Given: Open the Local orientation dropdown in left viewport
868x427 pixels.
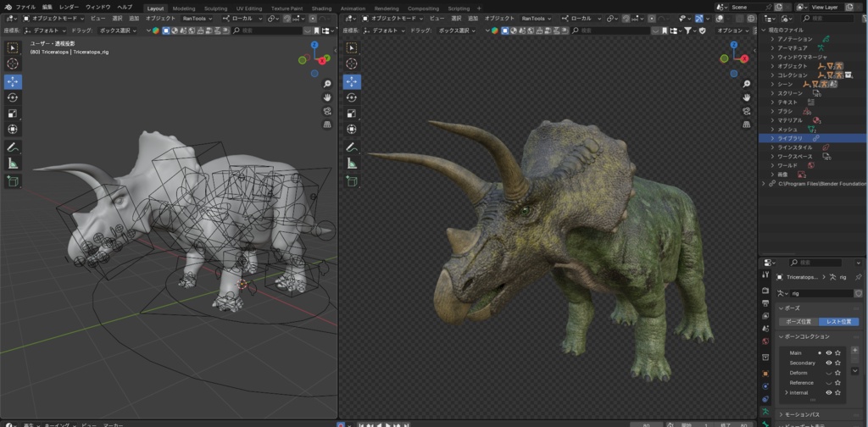Looking at the screenshot, I should 242,19.
